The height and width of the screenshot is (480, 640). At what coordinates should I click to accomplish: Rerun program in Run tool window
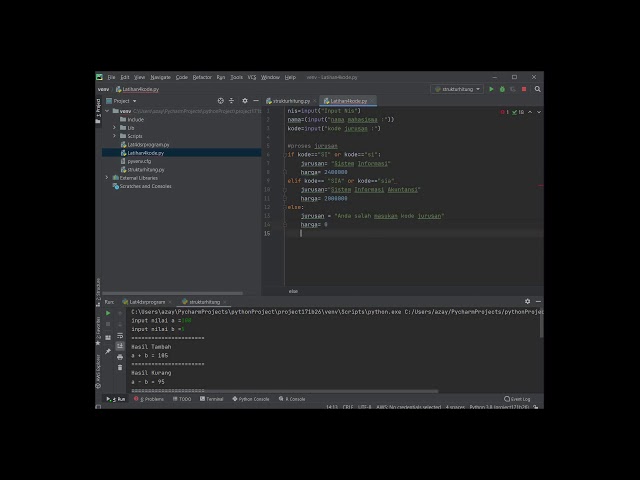[x=108, y=313]
